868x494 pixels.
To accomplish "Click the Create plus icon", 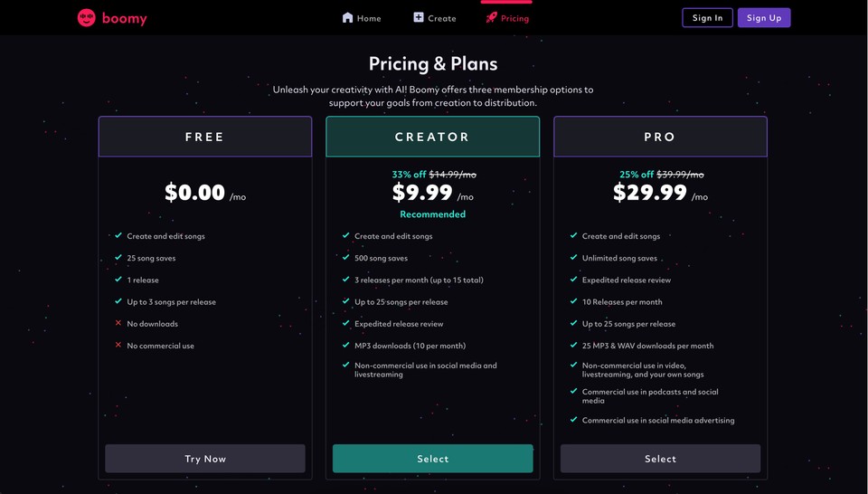I will point(419,17).
